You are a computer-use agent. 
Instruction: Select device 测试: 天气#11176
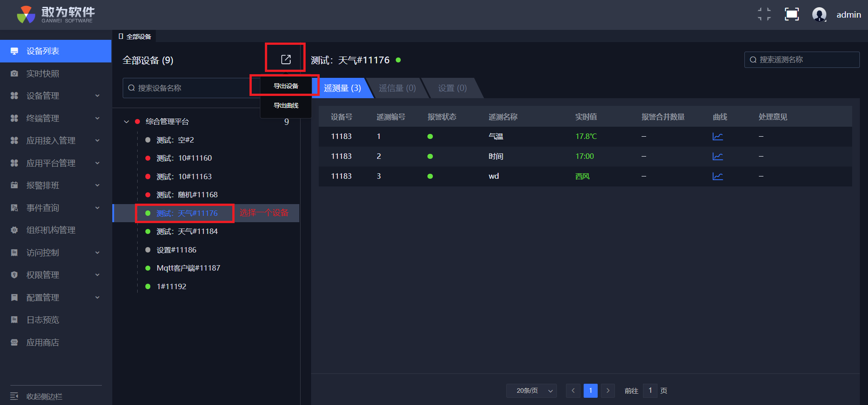tap(187, 213)
